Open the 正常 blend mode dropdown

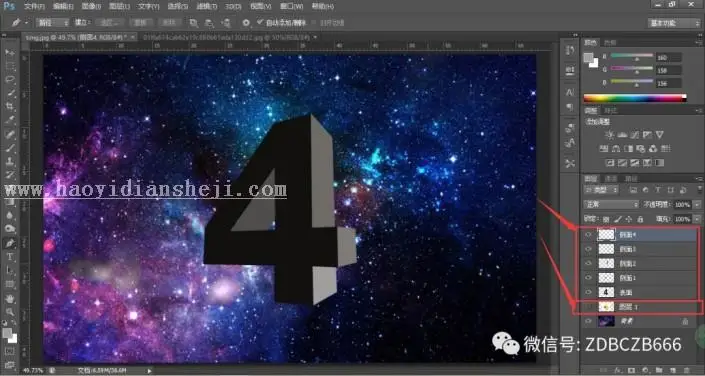[611, 205]
